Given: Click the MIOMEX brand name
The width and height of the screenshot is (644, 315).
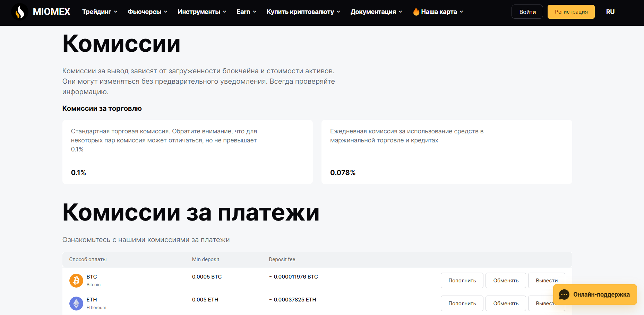Looking at the screenshot, I should coord(52,12).
